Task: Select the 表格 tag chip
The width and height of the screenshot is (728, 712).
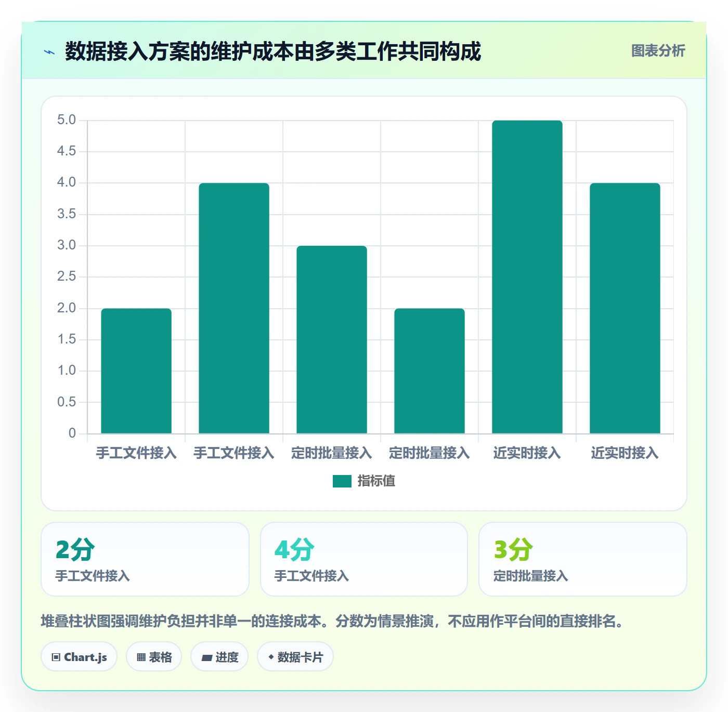Action: (x=154, y=657)
